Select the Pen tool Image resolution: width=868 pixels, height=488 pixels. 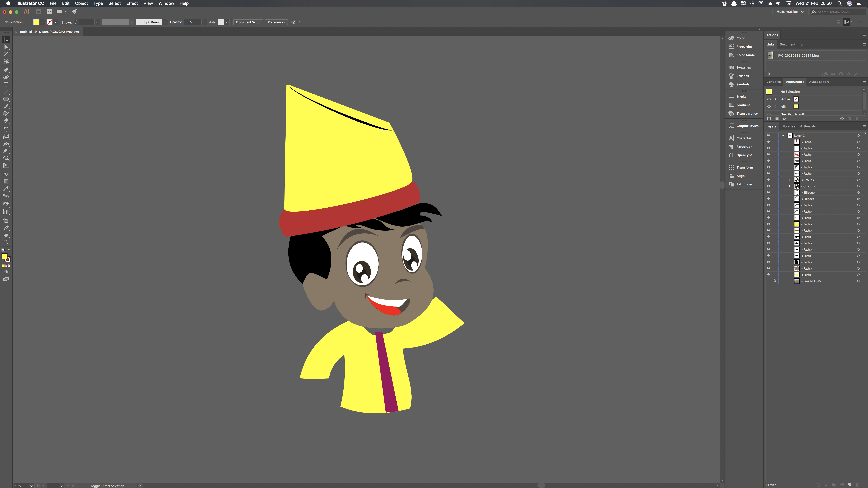click(6, 70)
